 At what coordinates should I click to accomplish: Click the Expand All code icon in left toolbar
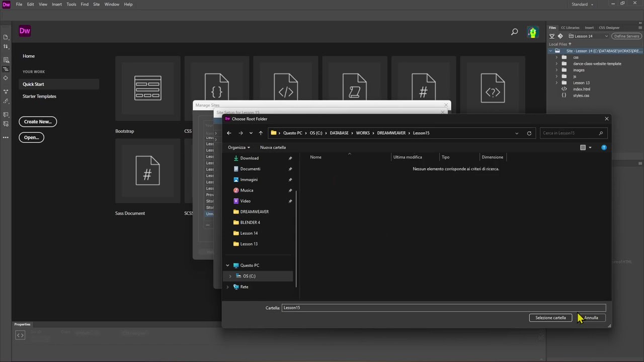pos(6,92)
